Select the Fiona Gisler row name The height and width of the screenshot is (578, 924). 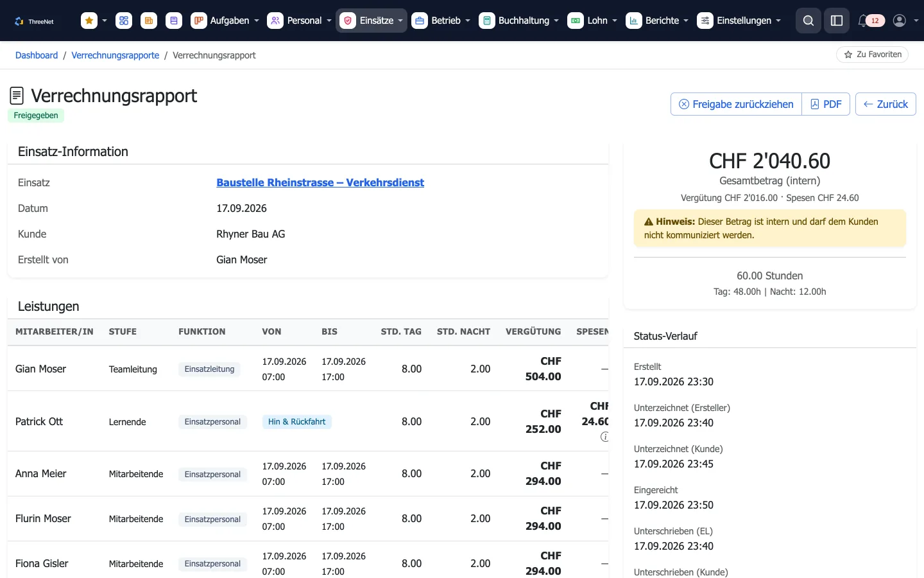coord(42,563)
